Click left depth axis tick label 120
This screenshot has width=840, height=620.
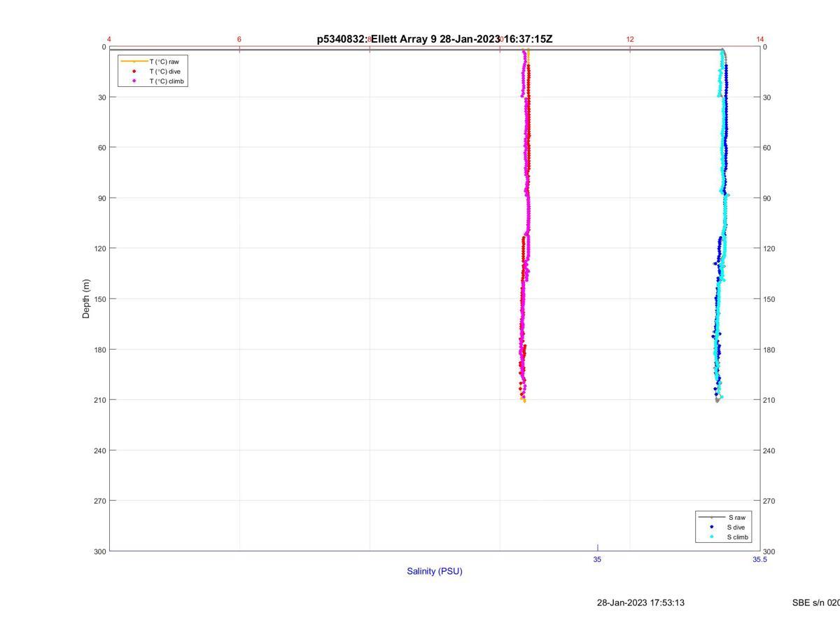(x=99, y=249)
